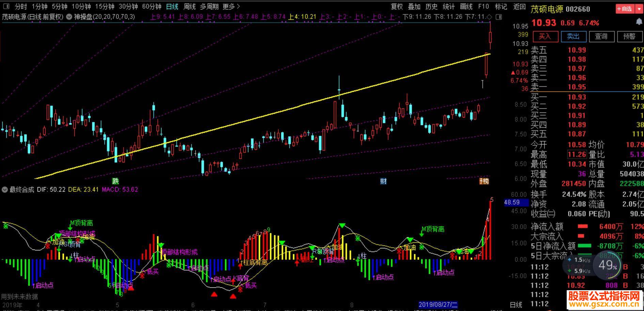The width and height of the screenshot is (644, 311).
Task: Expand main indicator dropdown beside 神操盘
Action: pos(69,17)
